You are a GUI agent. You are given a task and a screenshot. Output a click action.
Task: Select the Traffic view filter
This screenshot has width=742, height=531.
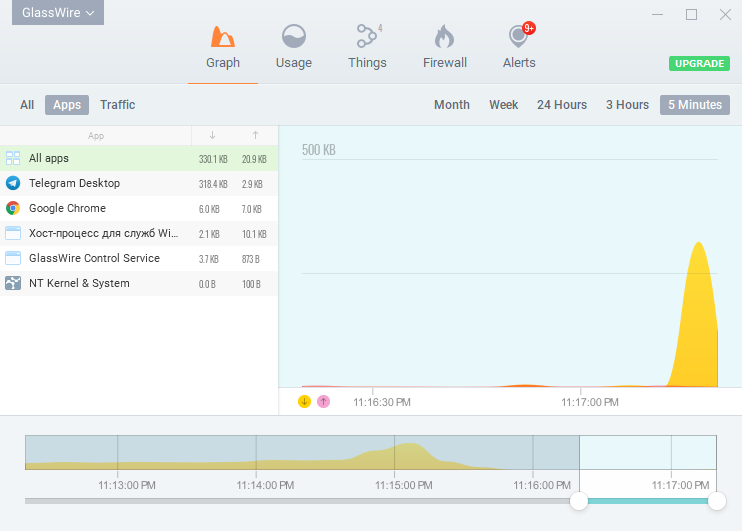[117, 105]
